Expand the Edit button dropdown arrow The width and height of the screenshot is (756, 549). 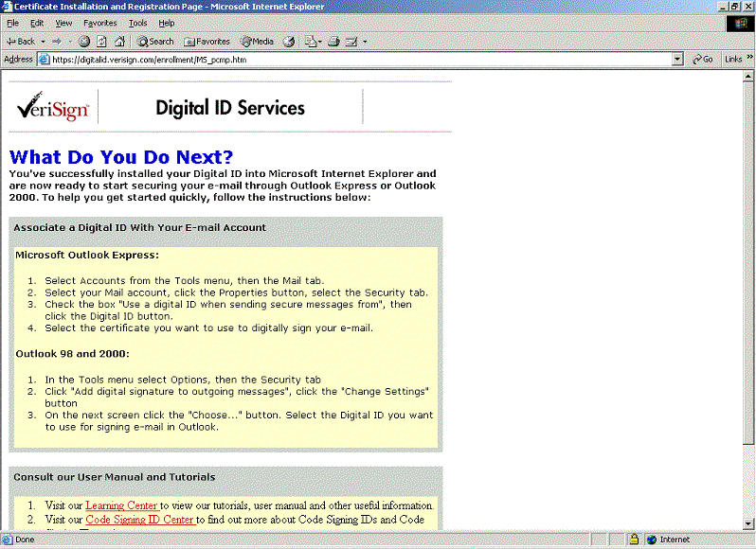pyautogui.click(x=365, y=42)
